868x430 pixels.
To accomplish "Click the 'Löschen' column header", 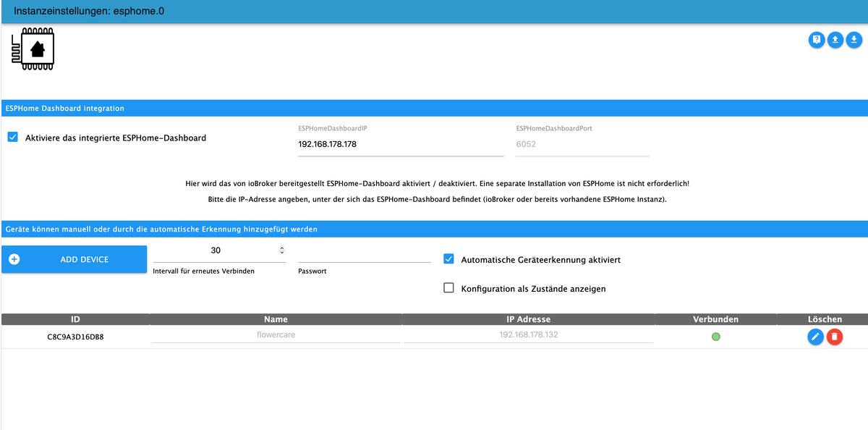I will [x=825, y=319].
